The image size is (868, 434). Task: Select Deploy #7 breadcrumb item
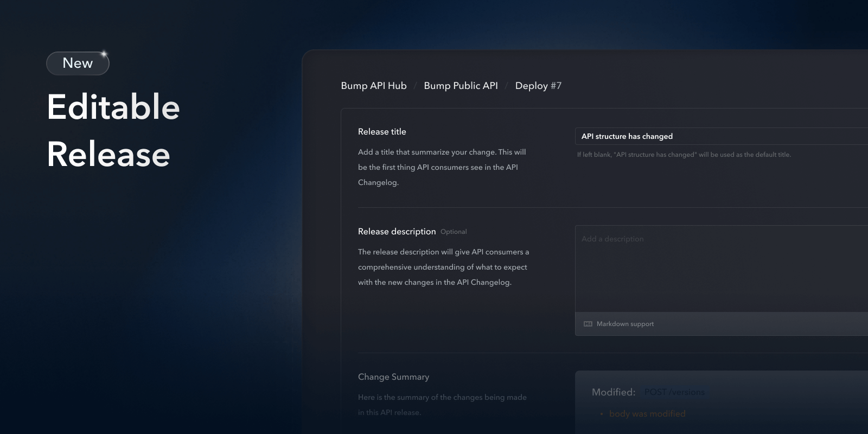(538, 86)
